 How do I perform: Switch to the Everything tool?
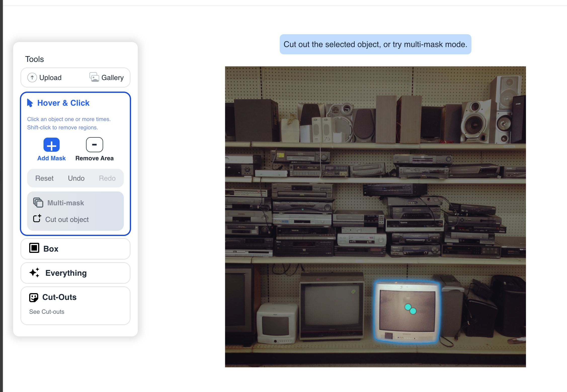click(75, 273)
